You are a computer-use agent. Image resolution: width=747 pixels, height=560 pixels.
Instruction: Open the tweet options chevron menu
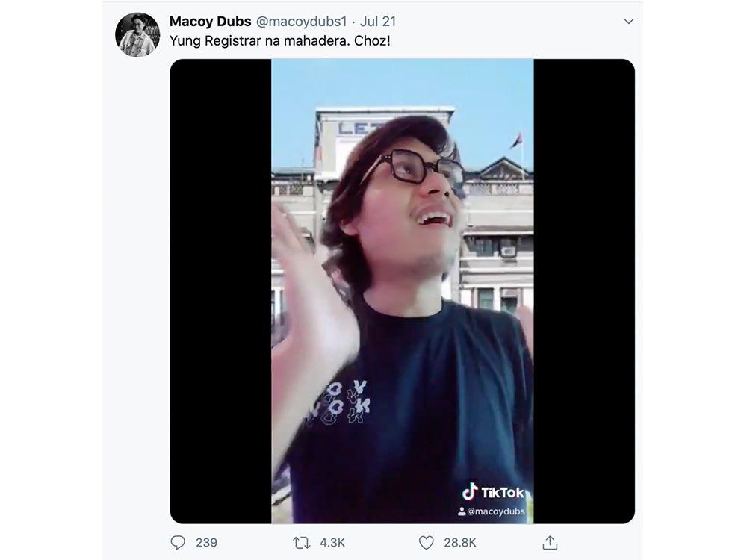click(628, 22)
